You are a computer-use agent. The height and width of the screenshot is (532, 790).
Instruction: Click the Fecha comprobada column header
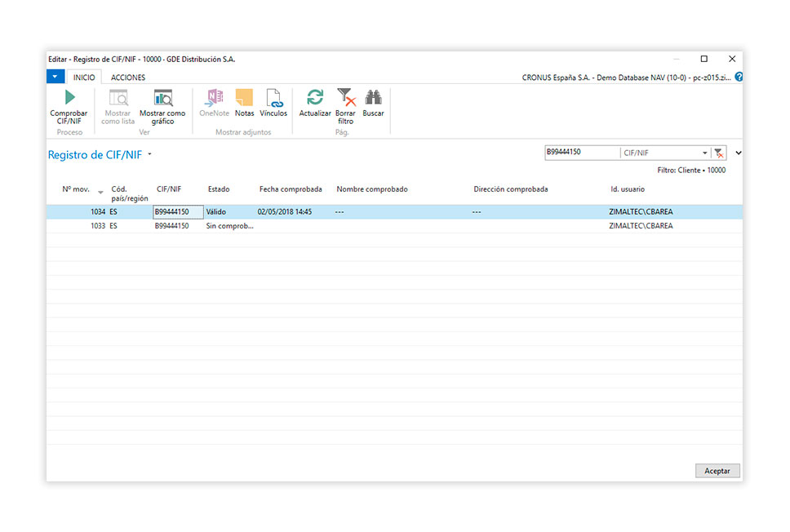coord(291,189)
